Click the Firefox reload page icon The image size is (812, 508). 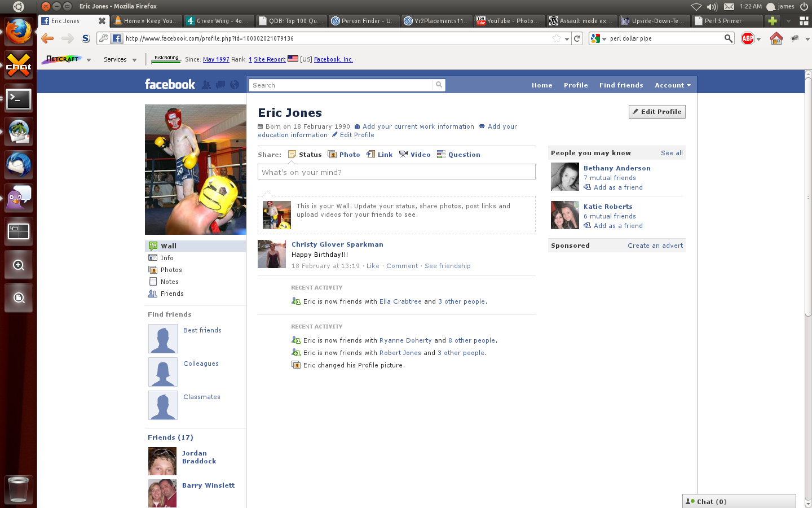point(577,38)
